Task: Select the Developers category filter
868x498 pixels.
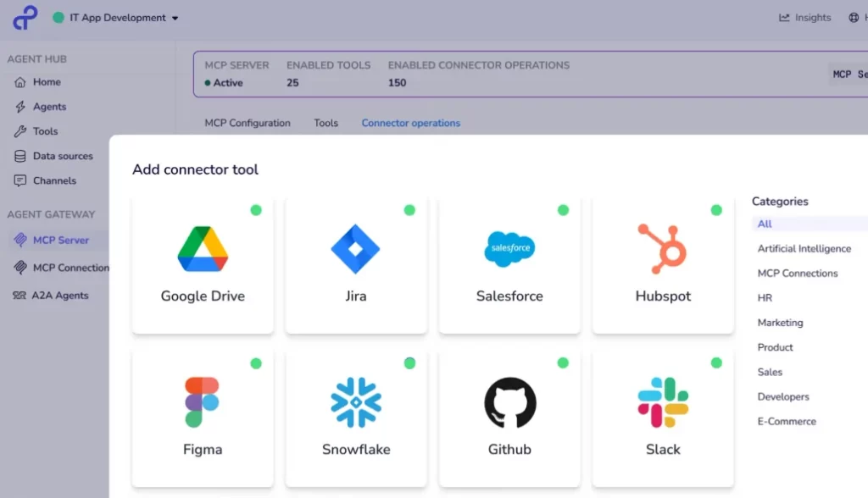Action: coord(782,396)
